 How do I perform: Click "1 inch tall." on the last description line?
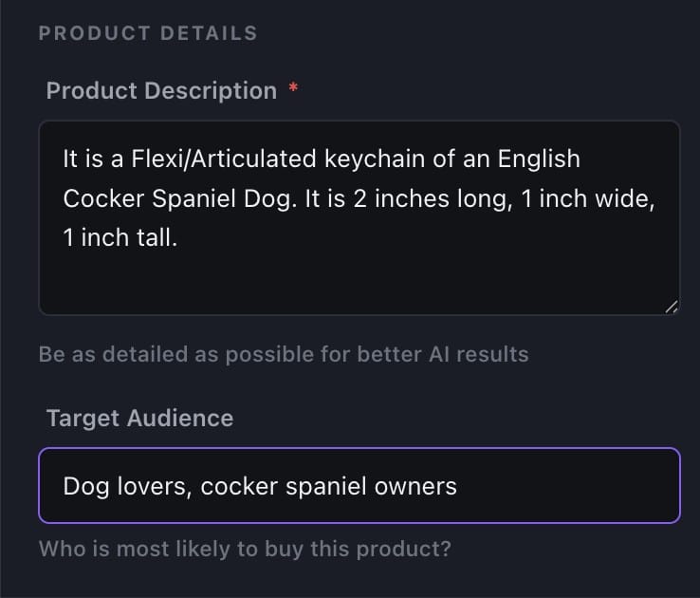point(120,239)
